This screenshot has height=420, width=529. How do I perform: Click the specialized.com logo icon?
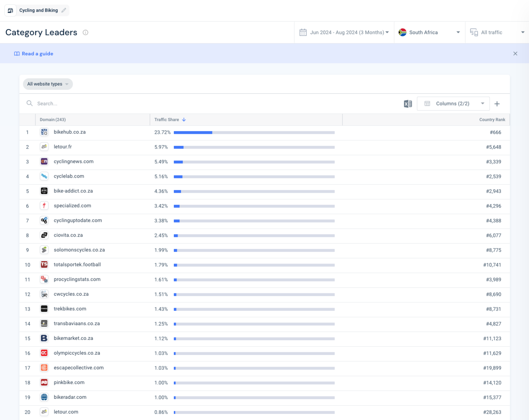(x=44, y=206)
